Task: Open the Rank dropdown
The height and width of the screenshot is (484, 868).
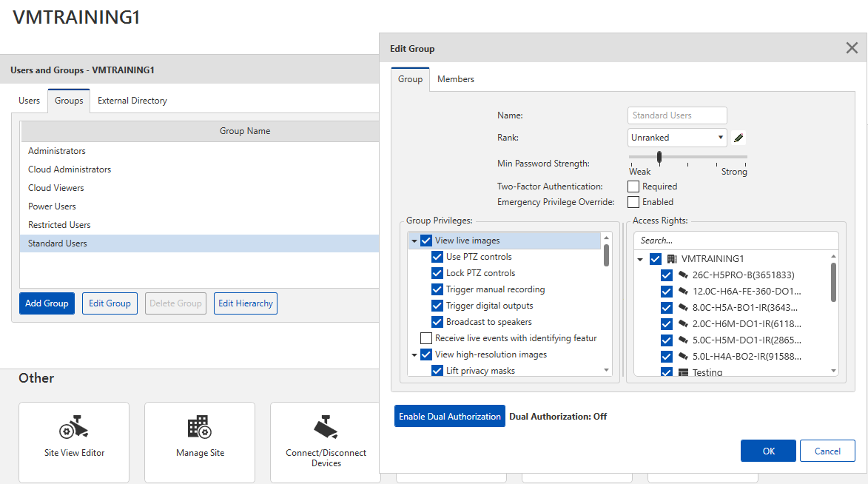Action: (677, 138)
